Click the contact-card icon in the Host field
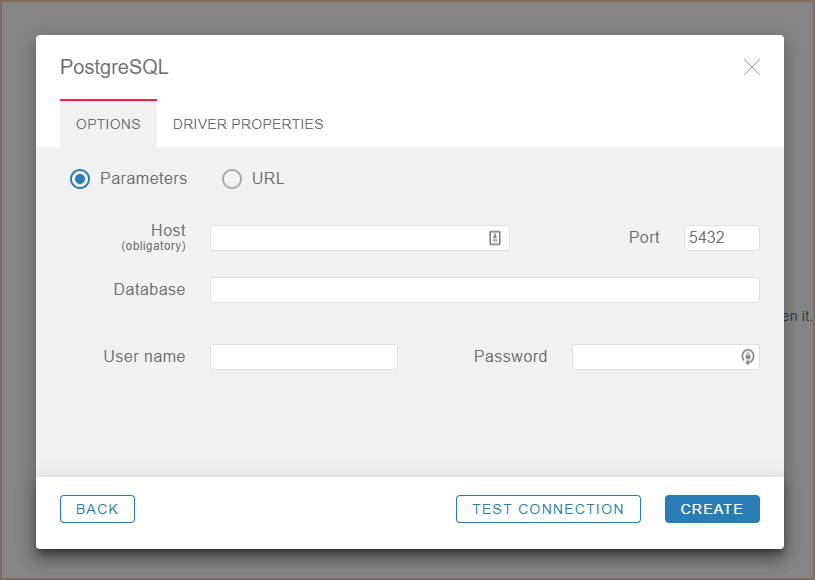This screenshot has width=815, height=580. (495, 238)
